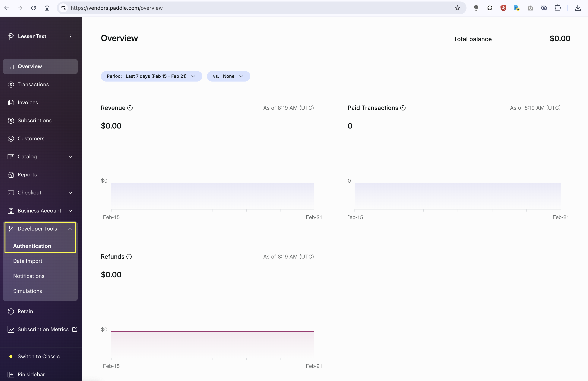Screen dimensions: 588x381
Task: Open the LessenText account options menu
Action: tap(70, 36)
